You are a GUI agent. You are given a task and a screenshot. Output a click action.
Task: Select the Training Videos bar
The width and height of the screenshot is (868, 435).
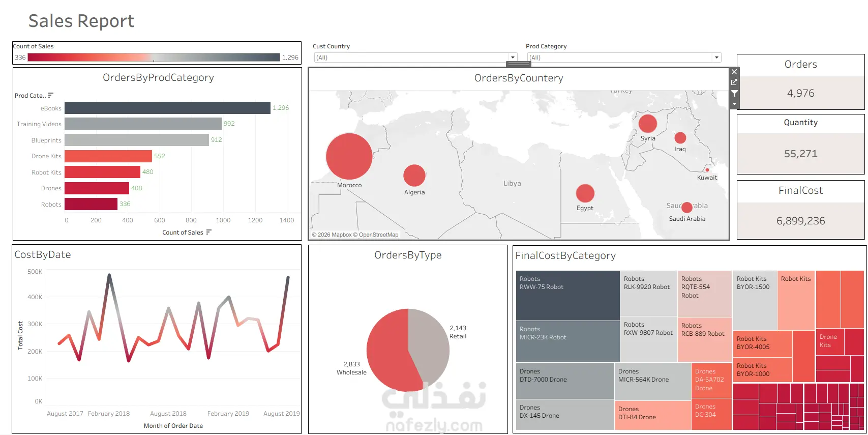(143, 124)
